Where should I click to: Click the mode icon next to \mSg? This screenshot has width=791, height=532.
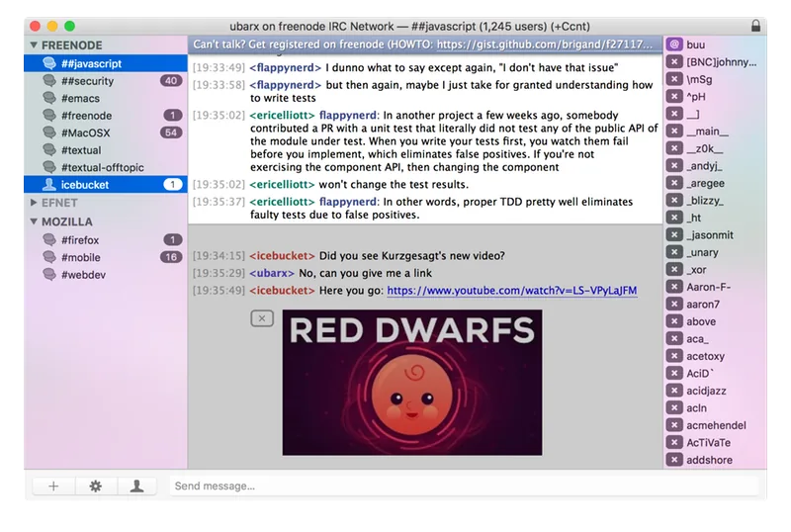[674, 79]
